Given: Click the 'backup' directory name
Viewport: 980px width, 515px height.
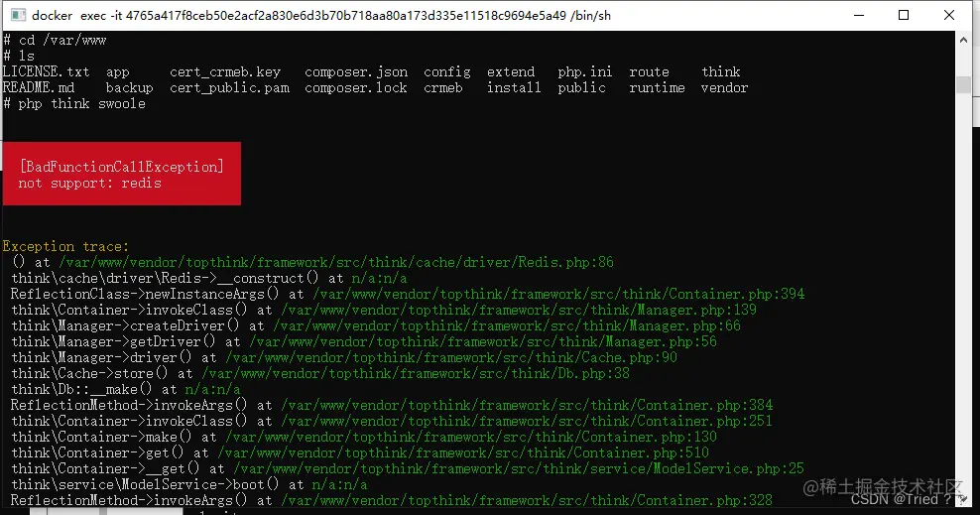Looking at the screenshot, I should pos(129,87).
